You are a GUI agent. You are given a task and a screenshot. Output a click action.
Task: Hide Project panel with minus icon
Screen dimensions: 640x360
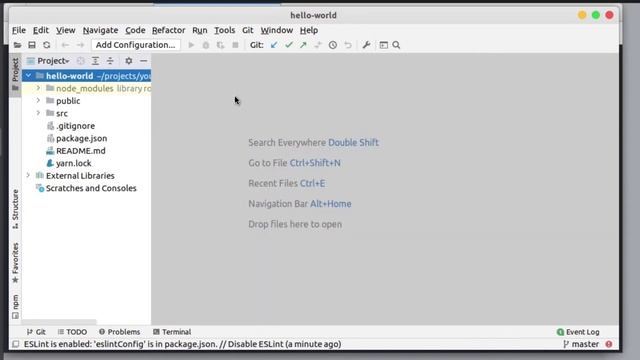click(x=143, y=61)
